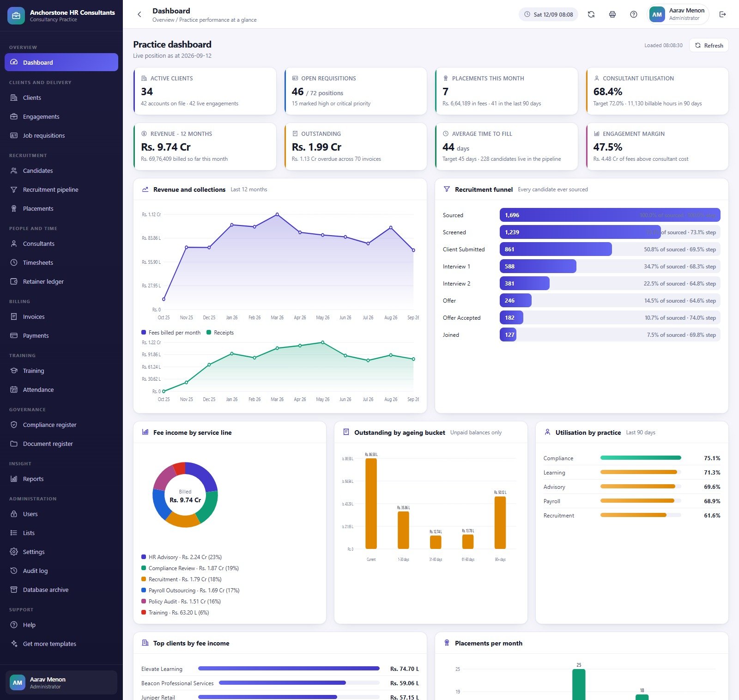Click the sign-out icon at top right
Viewport: 739px width, 700px height.
tap(723, 14)
